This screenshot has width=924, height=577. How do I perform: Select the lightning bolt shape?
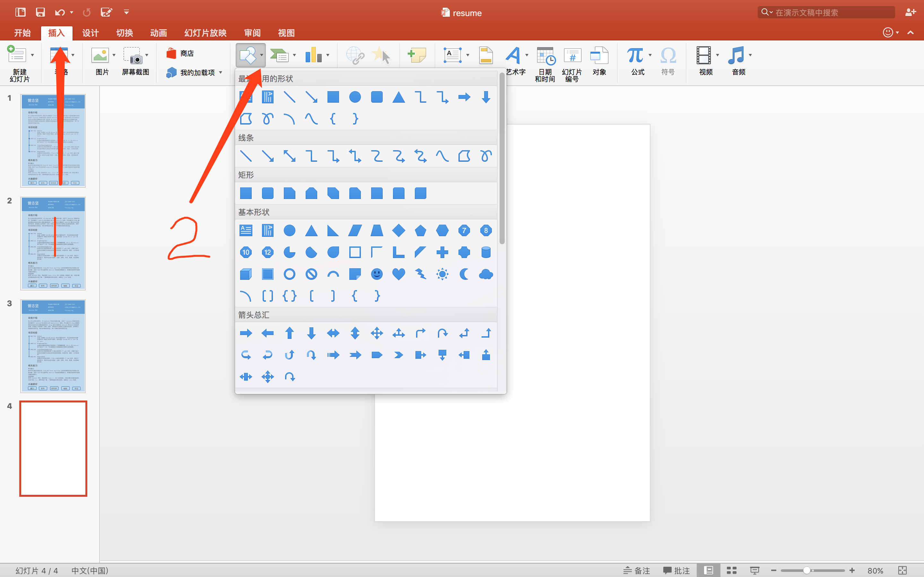tap(420, 274)
